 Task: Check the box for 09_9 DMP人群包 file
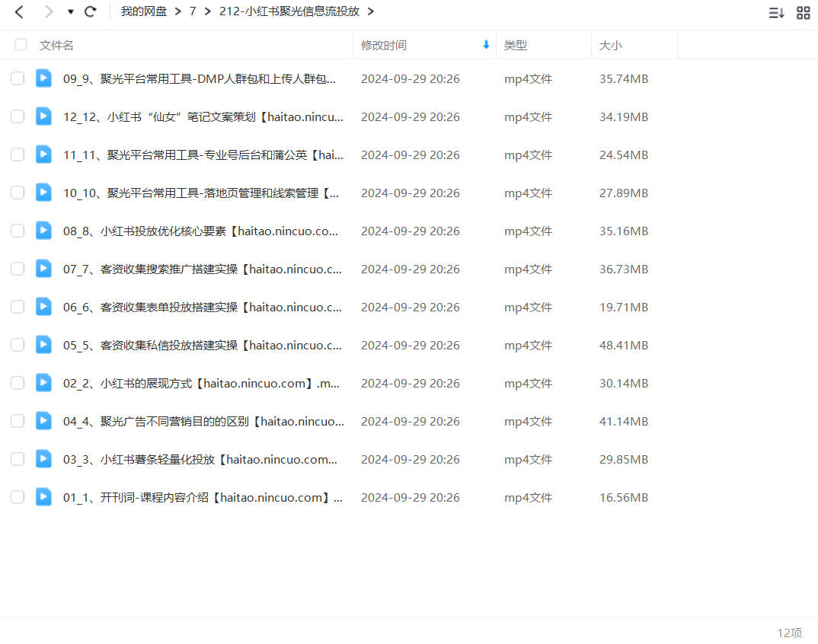[x=18, y=78]
